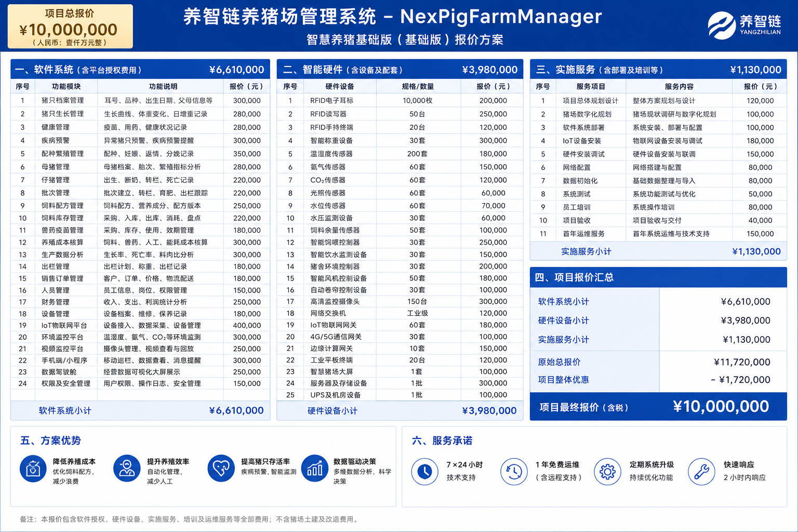Click the 猪只档案管理 module row

(140, 101)
